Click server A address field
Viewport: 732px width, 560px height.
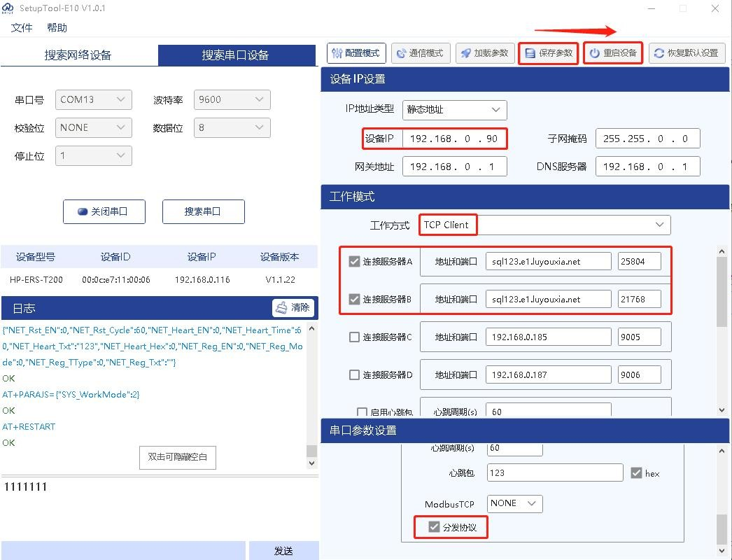point(548,262)
